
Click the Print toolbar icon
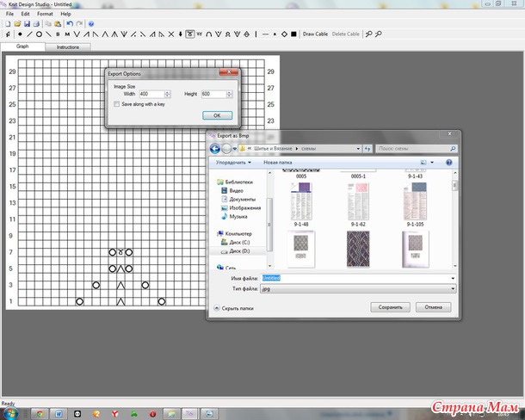coord(36,24)
